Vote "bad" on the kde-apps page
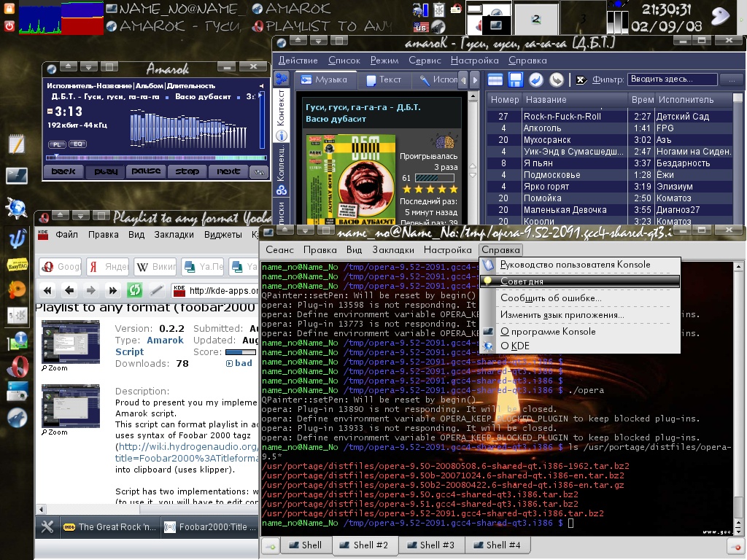 239,363
